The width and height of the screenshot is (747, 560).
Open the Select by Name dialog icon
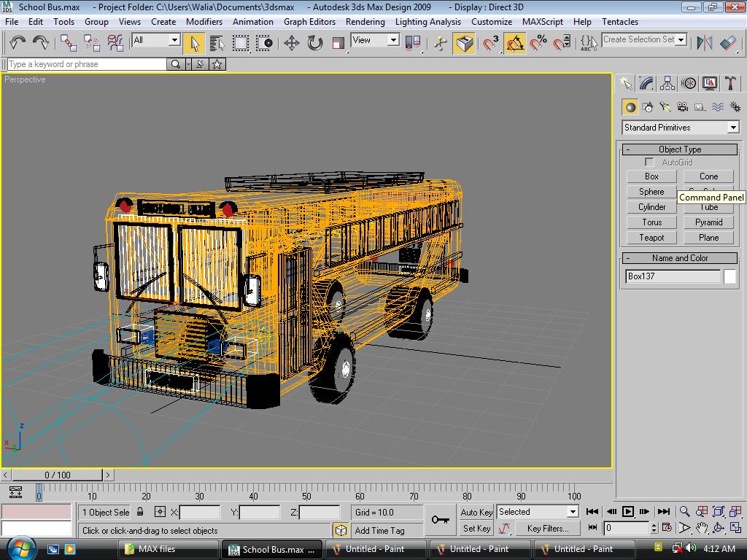click(219, 42)
